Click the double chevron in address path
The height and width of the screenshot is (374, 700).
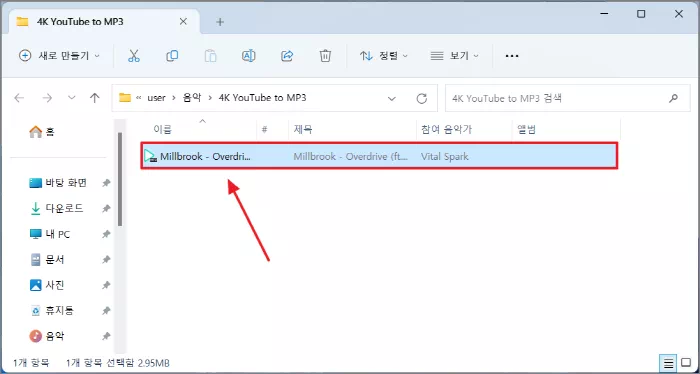point(139,98)
